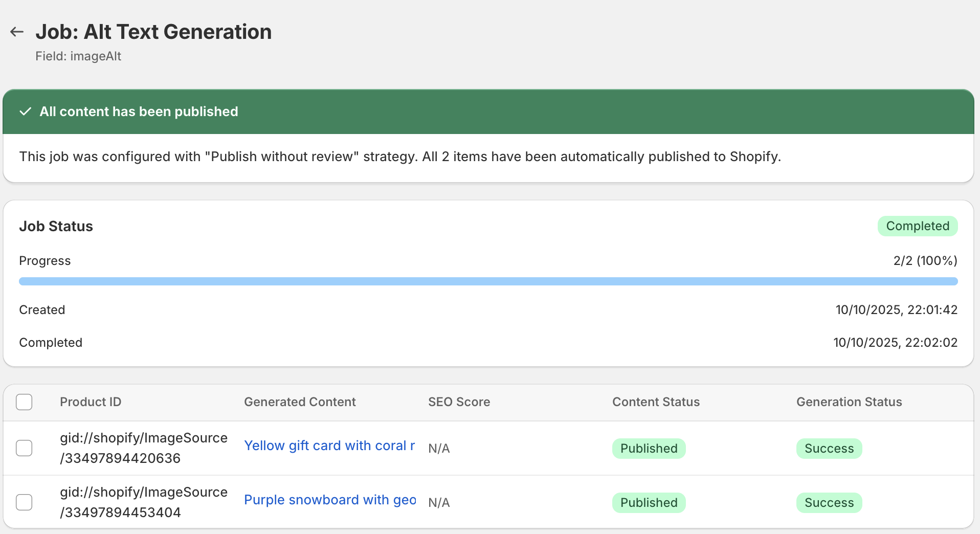Click the Product ID column header
This screenshot has height=534, width=980.
point(91,402)
